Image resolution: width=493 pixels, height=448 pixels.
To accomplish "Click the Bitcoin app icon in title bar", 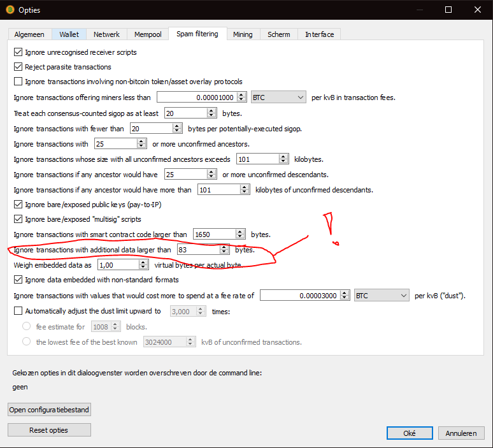I will point(10,10).
